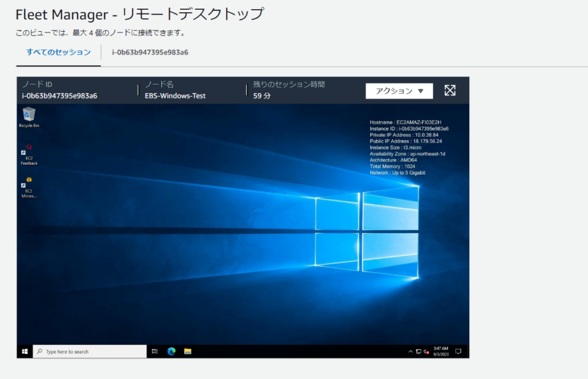Click the Hostname line in desktop info
This screenshot has width=588, height=379.
(x=405, y=122)
